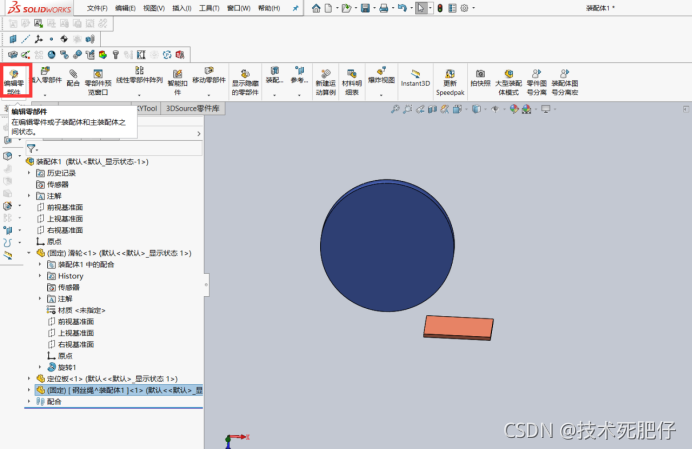Select the Mate (配合) tool
The width and height of the screenshot is (692, 449).
point(73,77)
